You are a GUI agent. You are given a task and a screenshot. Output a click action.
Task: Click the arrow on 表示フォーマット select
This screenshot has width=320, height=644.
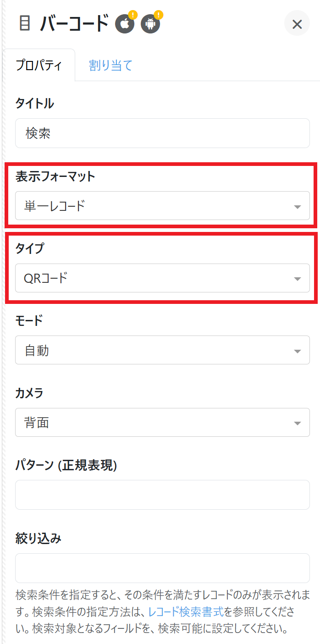tap(298, 207)
